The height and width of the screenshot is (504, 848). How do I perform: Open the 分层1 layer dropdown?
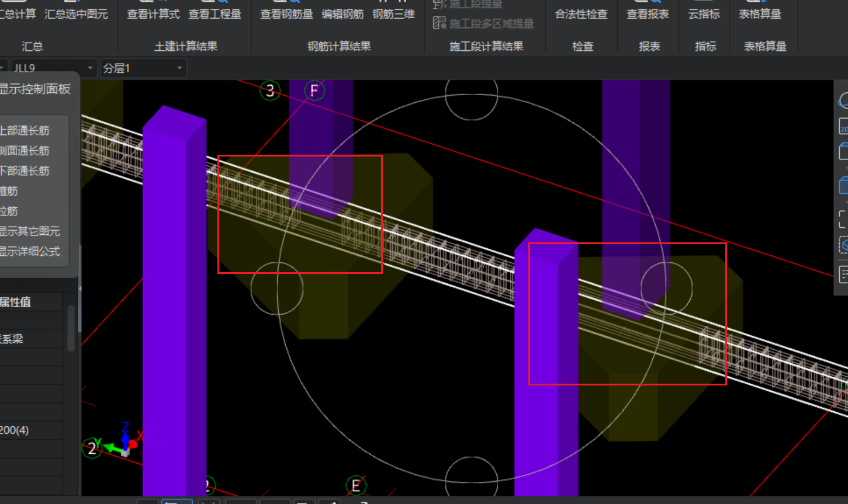click(143, 68)
